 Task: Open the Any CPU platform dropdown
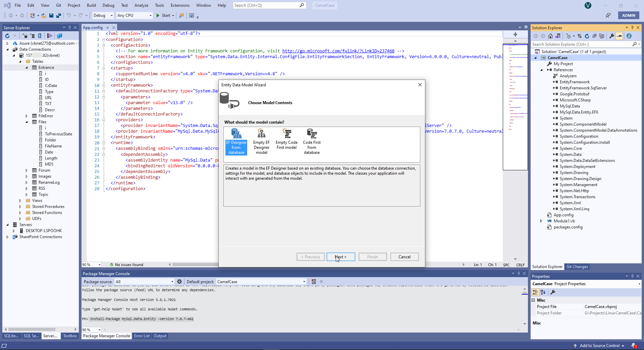[x=134, y=15]
